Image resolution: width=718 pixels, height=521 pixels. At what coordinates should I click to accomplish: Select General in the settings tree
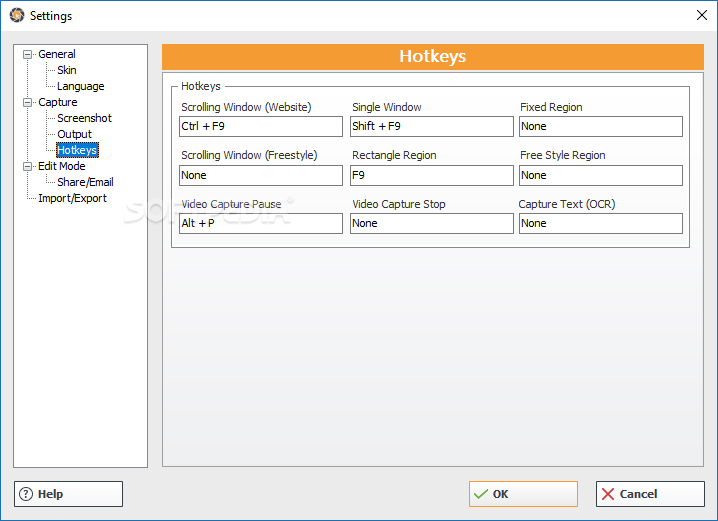click(57, 54)
